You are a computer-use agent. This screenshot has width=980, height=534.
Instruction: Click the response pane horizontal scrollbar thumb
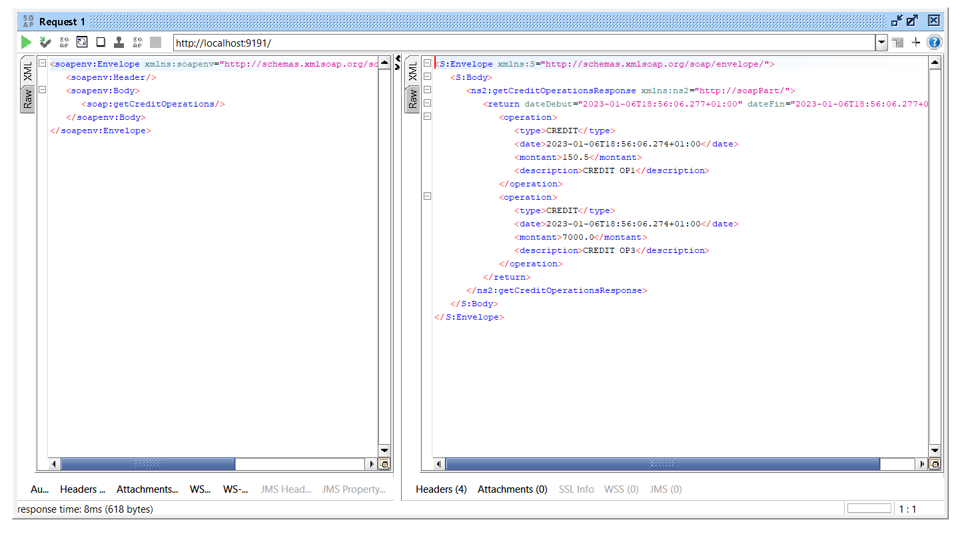coord(663,464)
